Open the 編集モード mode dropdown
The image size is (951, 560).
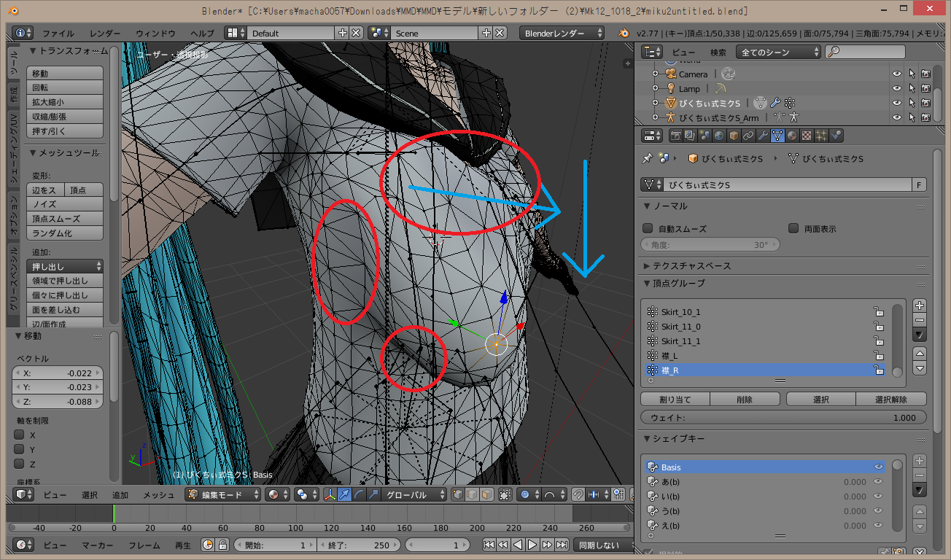coord(223,494)
